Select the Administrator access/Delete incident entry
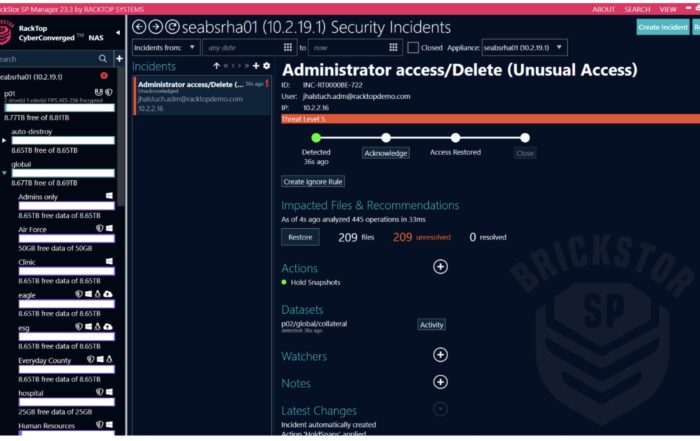The height and width of the screenshot is (441, 700). point(202,96)
